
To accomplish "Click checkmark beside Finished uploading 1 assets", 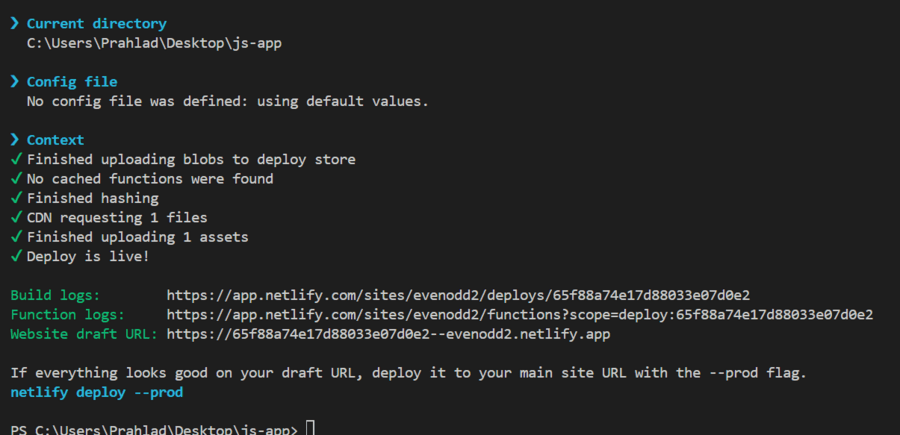I will pyautogui.click(x=15, y=237).
